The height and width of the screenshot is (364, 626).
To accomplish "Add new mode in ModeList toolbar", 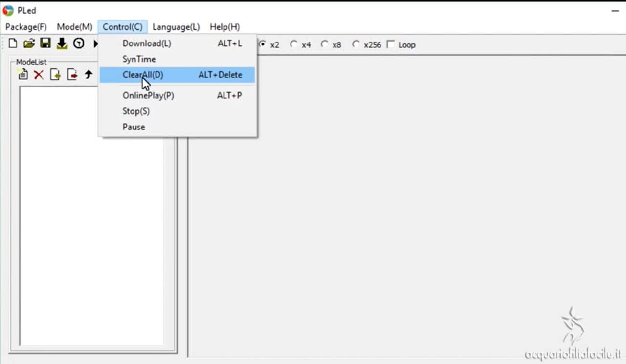I will pos(22,75).
